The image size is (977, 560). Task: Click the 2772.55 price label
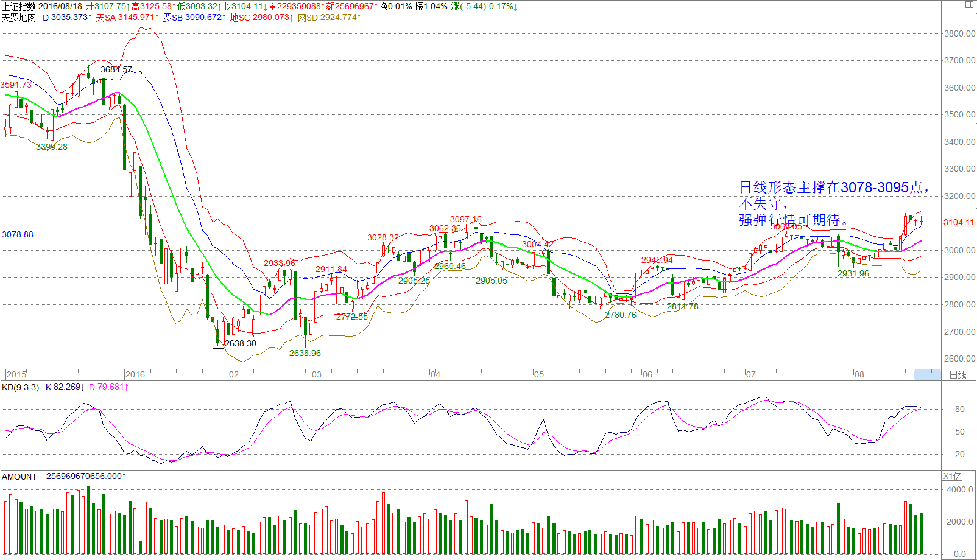352,317
